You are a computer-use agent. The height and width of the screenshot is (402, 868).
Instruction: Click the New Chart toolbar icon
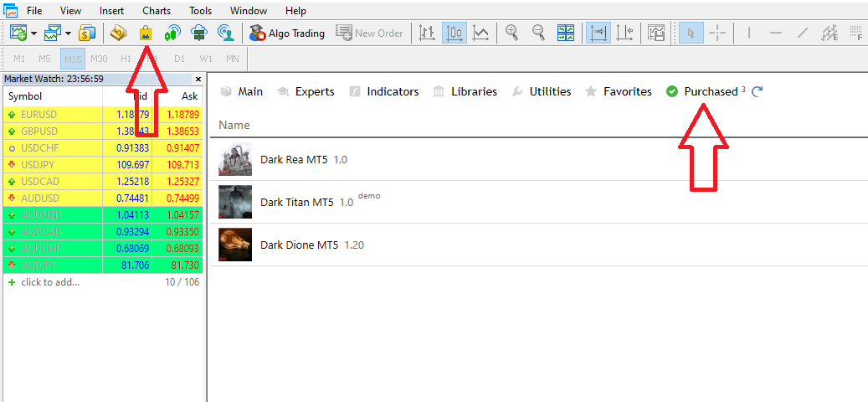tap(18, 33)
